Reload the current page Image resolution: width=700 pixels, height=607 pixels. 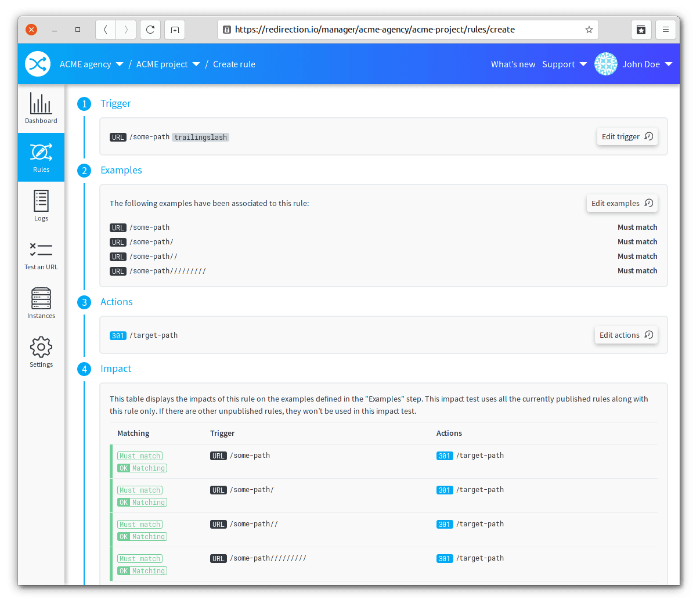click(150, 30)
